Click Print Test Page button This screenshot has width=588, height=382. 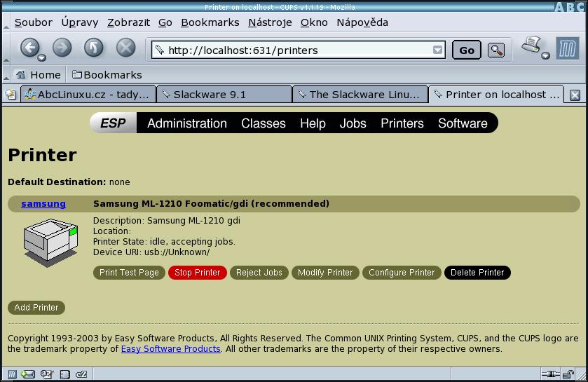[x=129, y=273]
